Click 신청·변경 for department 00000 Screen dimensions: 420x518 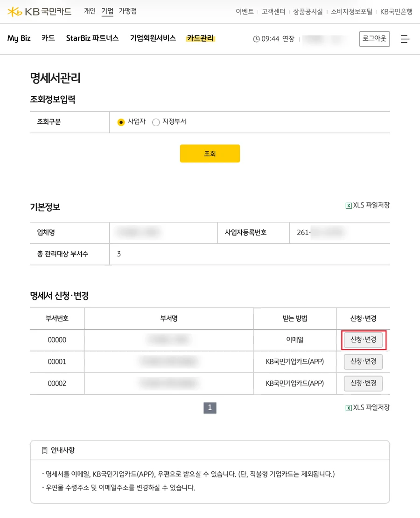(363, 340)
